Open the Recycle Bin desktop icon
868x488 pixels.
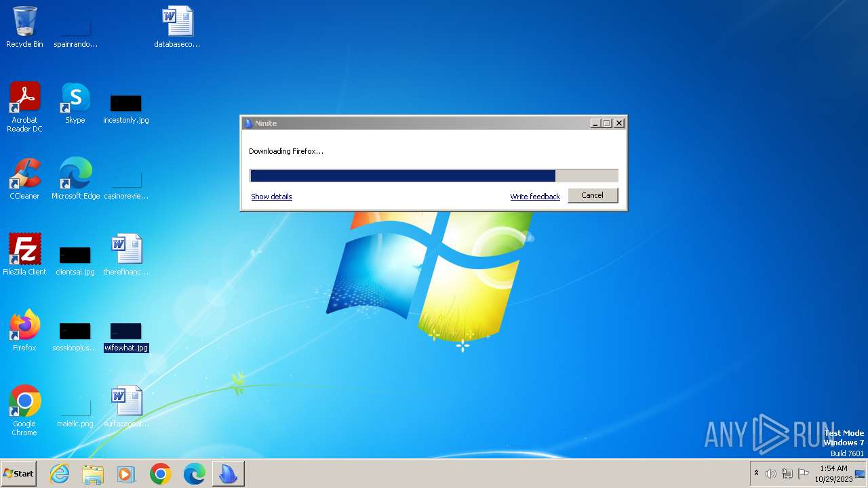point(24,27)
